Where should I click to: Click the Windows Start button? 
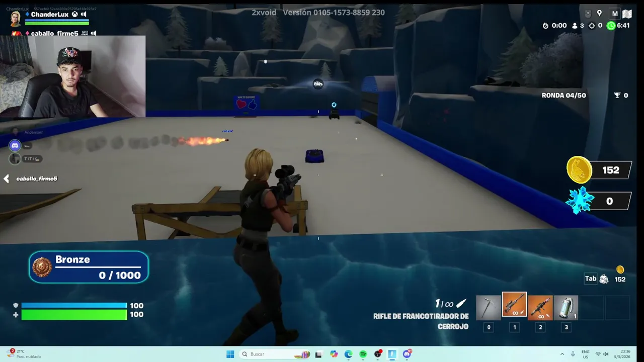230,354
